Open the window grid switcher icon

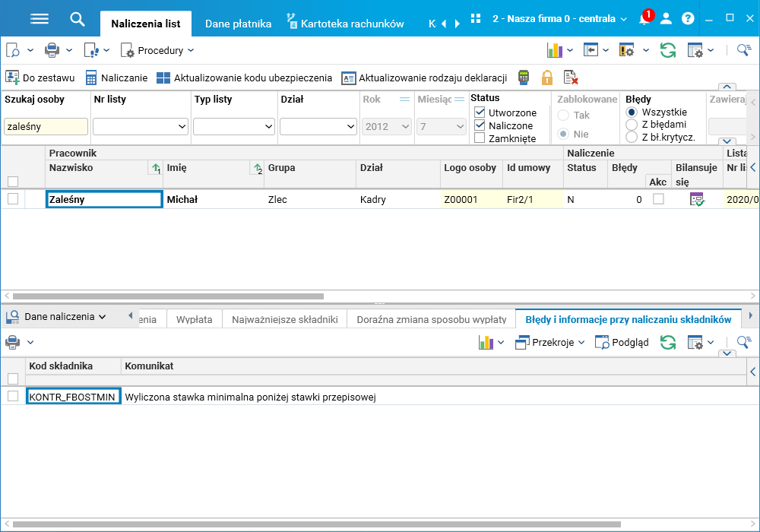(476, 18)
